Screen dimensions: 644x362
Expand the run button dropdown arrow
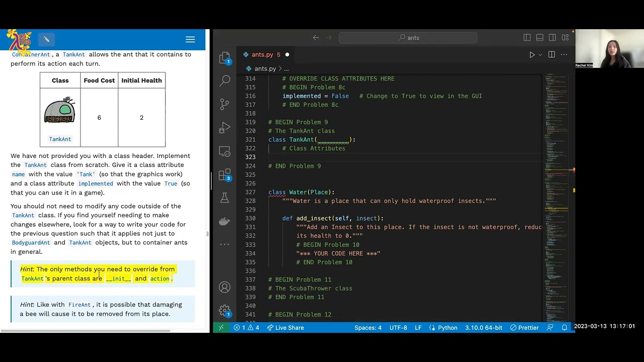tap(540, 55)
